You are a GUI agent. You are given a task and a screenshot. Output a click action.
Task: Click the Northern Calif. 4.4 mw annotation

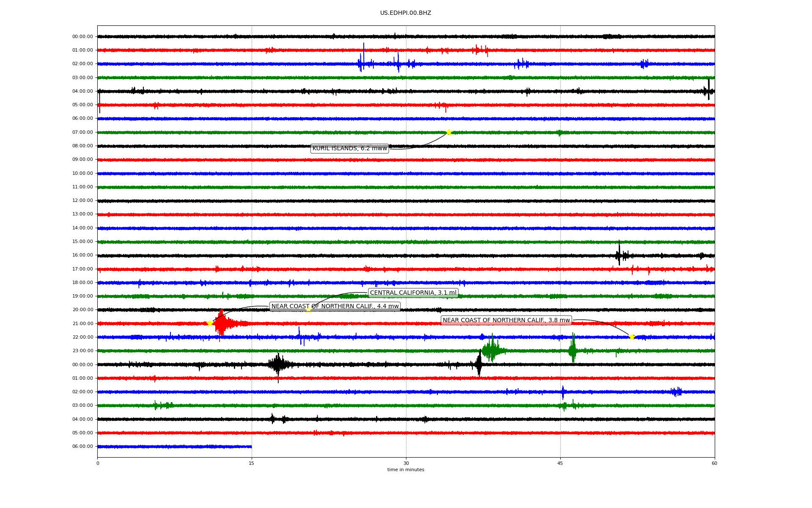[335, 306]
